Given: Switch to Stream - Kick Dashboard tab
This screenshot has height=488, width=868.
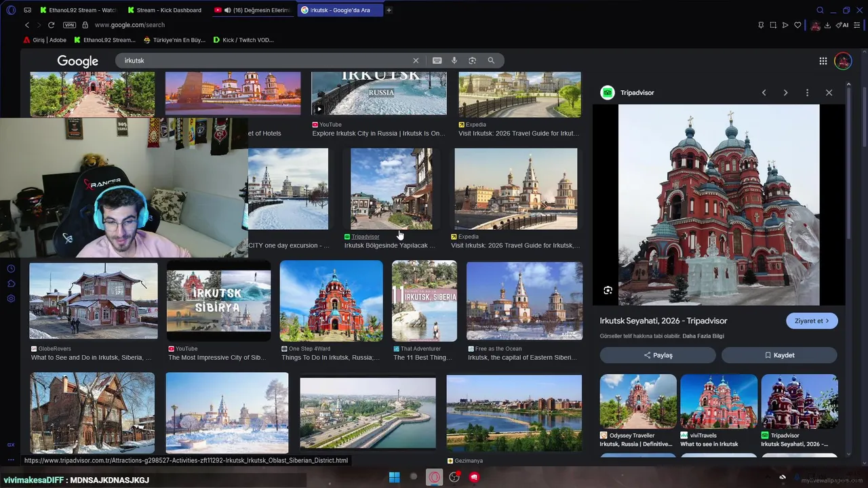Looking at the screenshot, I should [x=166, y=10].
